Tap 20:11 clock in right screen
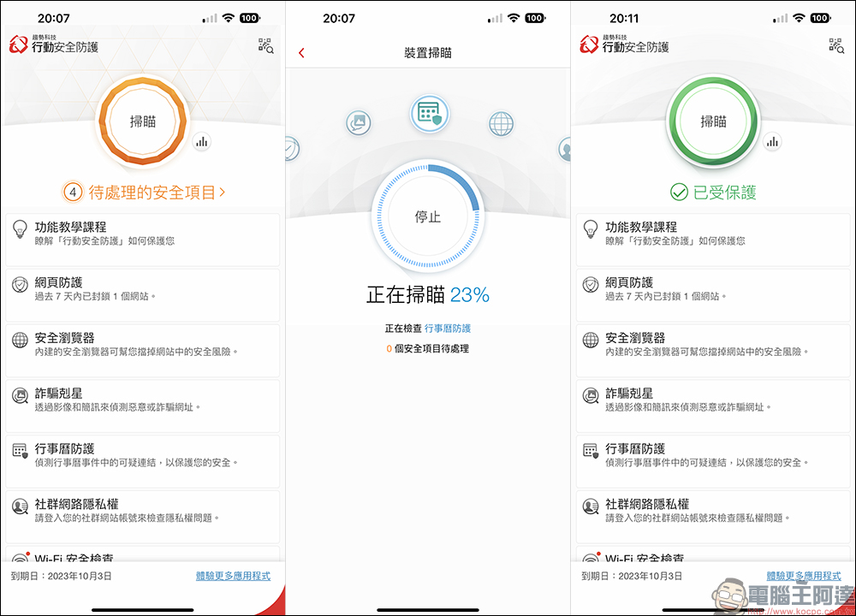The image size is (856, 616). pos(623,18)
